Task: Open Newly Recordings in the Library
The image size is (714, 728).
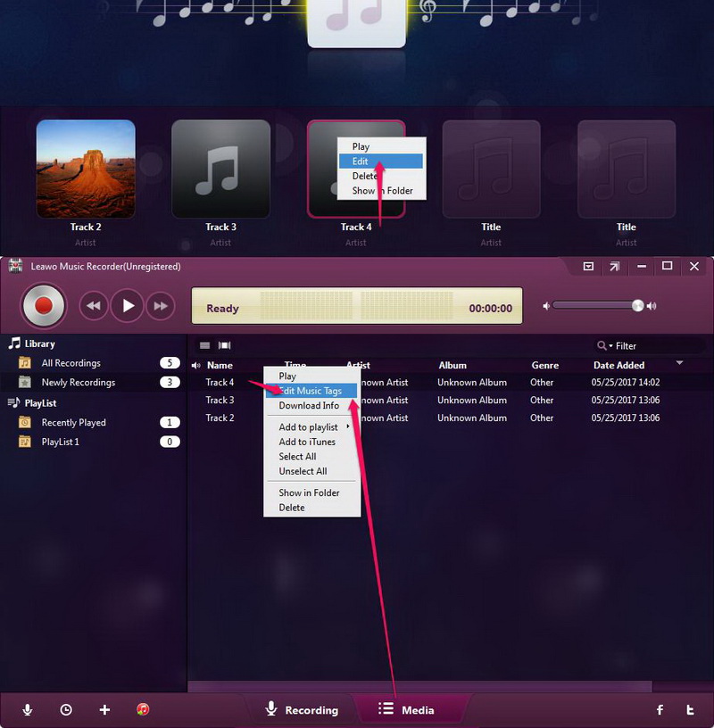Action: [93, 382]
